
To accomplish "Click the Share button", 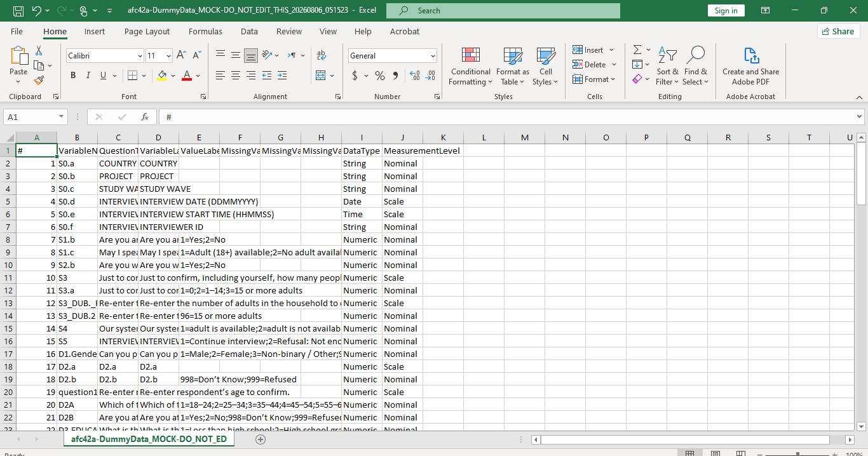I will [838, 31].
